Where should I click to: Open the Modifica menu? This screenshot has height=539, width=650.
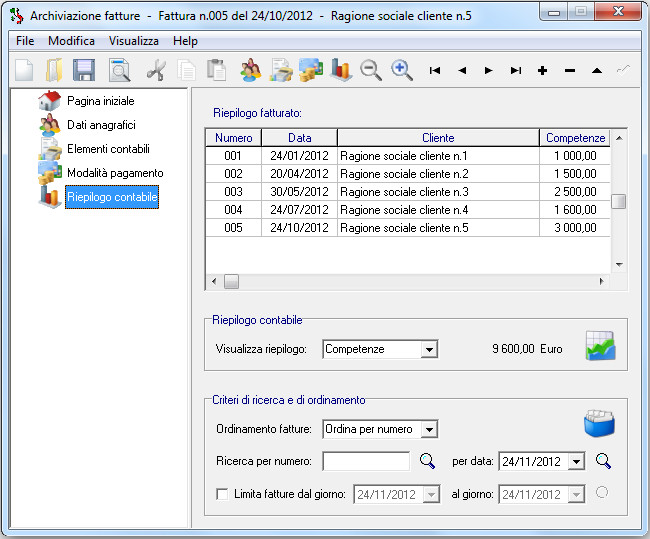click(71, 41)
